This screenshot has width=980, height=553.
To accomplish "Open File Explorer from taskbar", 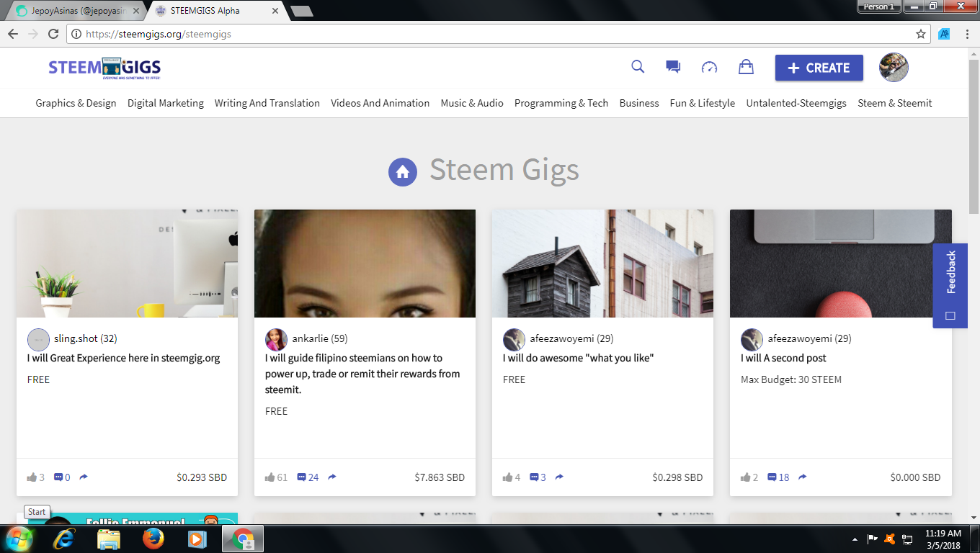I will [x=109, y=539].
